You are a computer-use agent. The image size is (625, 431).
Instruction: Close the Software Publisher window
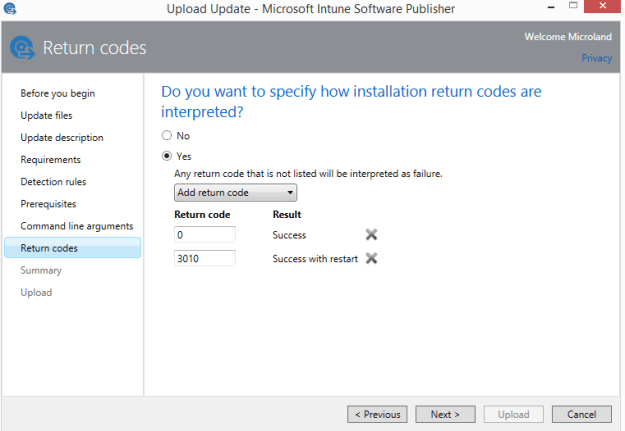(x=602, y=6)
